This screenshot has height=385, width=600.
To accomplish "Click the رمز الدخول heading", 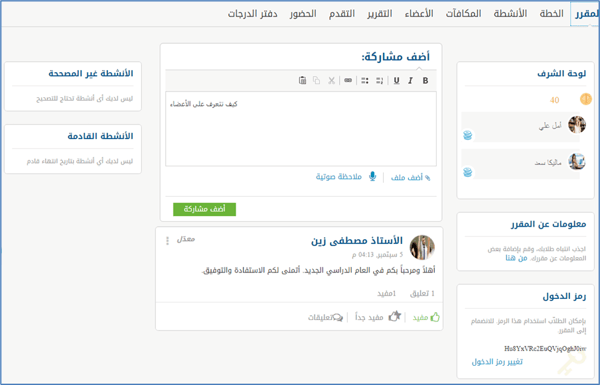I will (564, 296).
